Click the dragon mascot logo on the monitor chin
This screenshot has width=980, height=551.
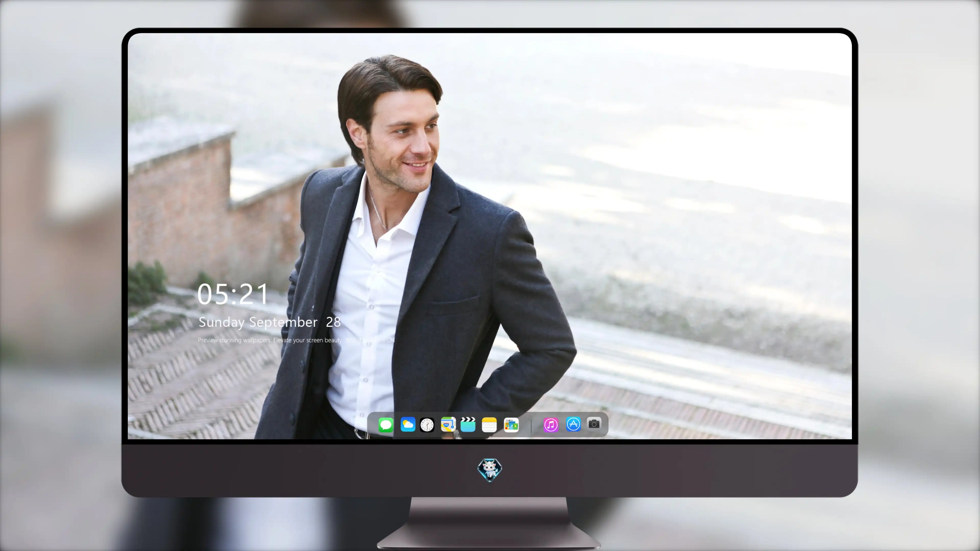(x=490, y=470)
